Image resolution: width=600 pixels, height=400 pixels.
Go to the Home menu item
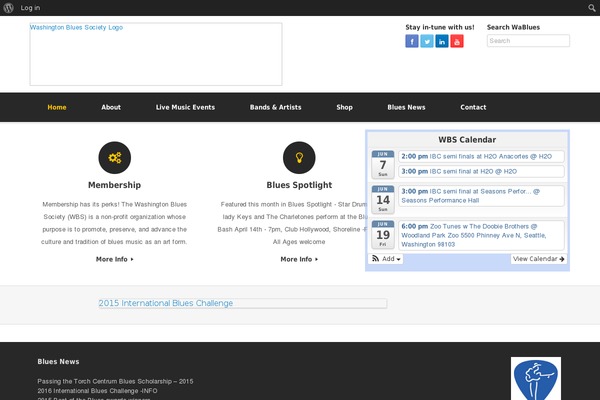coord(57,107)
